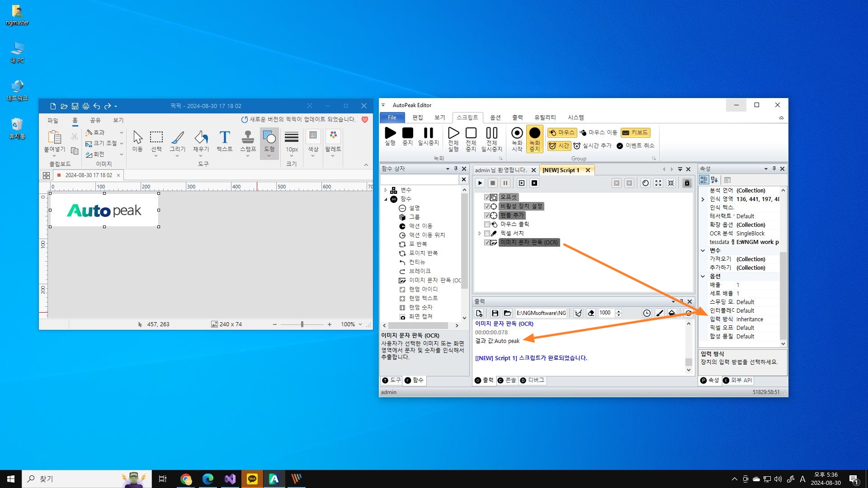Open the 옵션 ribbon tab
The width and height of the screenshot is (868, 488).
pos(495,117)
